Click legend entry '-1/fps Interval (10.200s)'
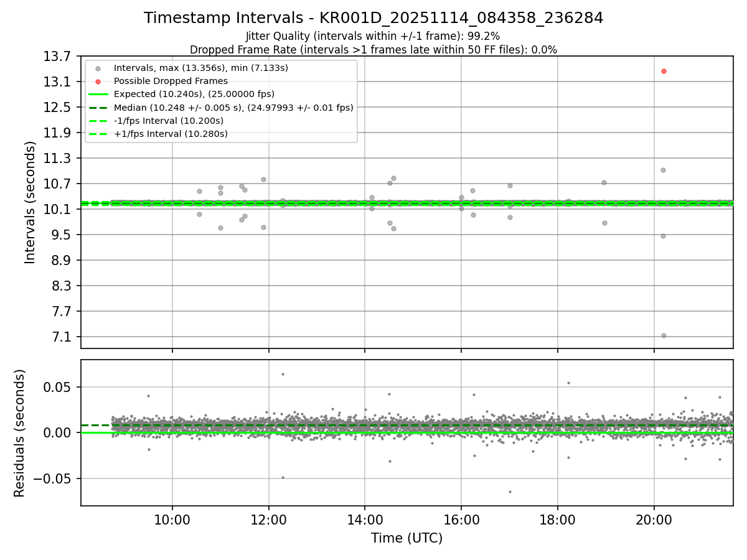Viewport: 747px width, 560px height. tap(169, 121)
